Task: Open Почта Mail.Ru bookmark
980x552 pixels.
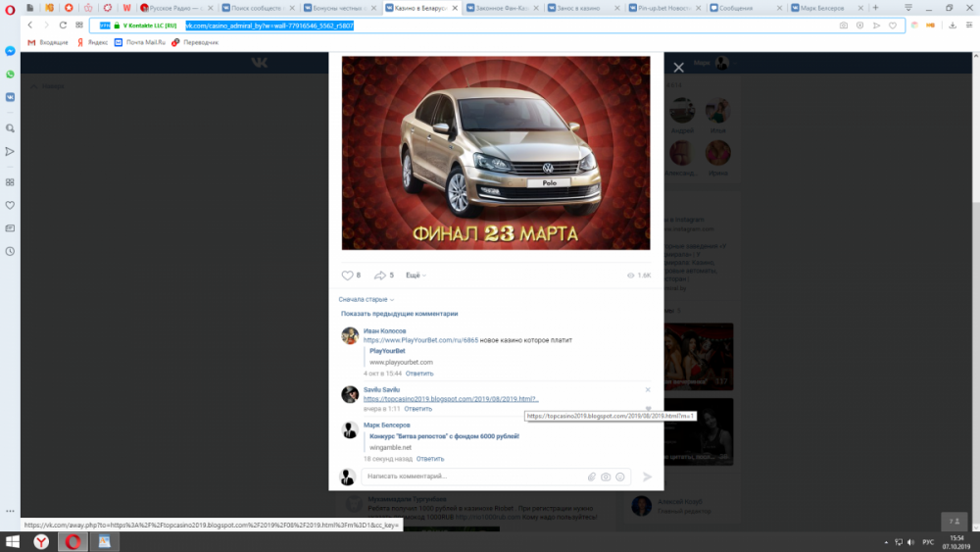Action: coord(140,42)
